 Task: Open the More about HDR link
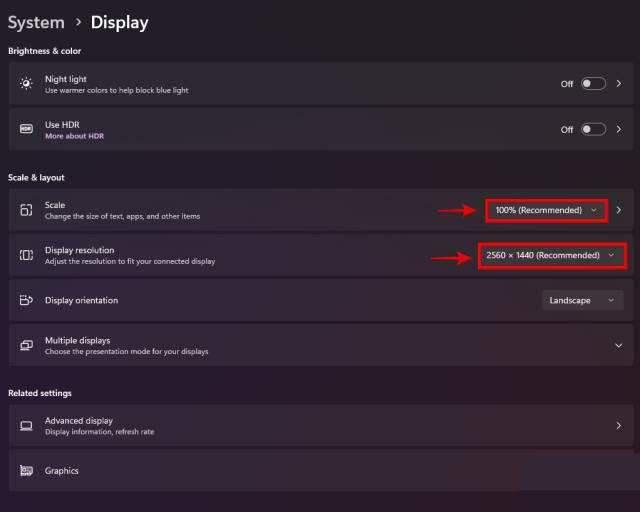click(x=74, y=136)
